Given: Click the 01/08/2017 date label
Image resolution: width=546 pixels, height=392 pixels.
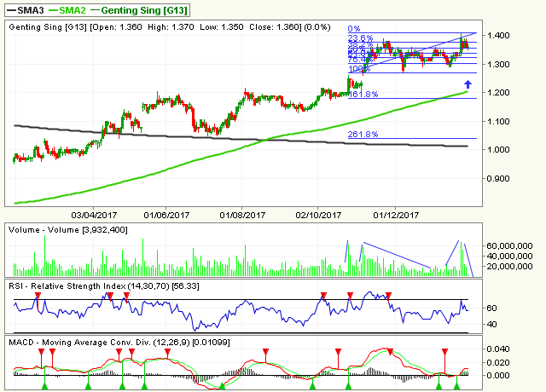Looking at the screenshot, I should click(x=242, y=216).
